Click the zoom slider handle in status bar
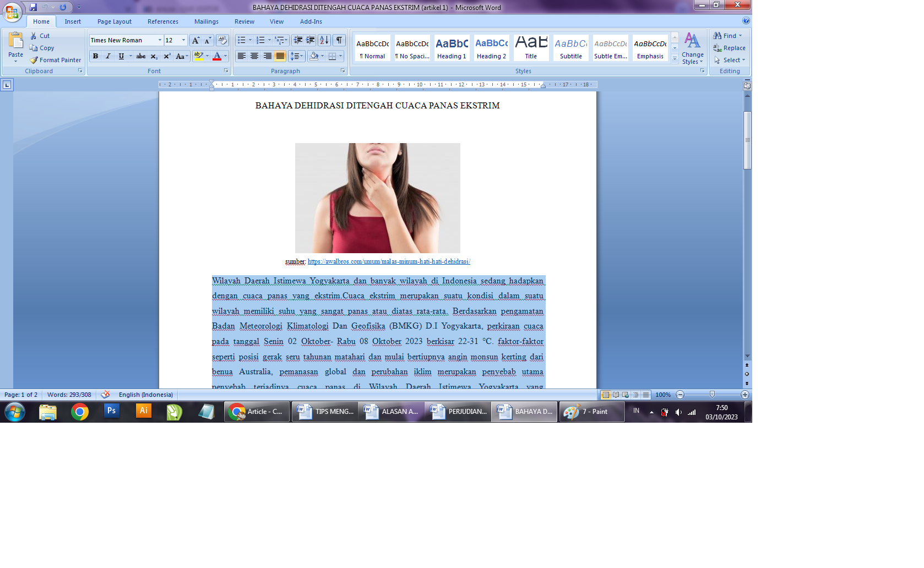The width and height of the screenshot is (924, 568). click(x=712, y=395)
